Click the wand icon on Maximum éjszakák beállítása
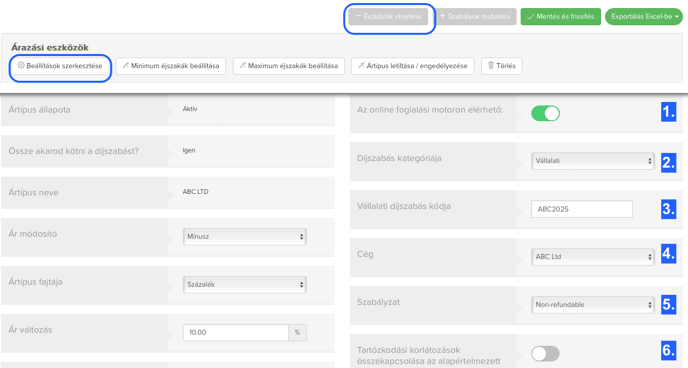Screen dimensions: 688x368 [x=243, y=65]
